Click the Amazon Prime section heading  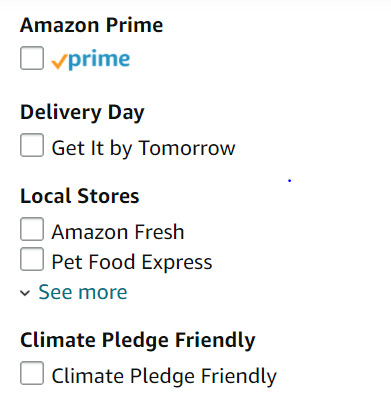[91, 25]
